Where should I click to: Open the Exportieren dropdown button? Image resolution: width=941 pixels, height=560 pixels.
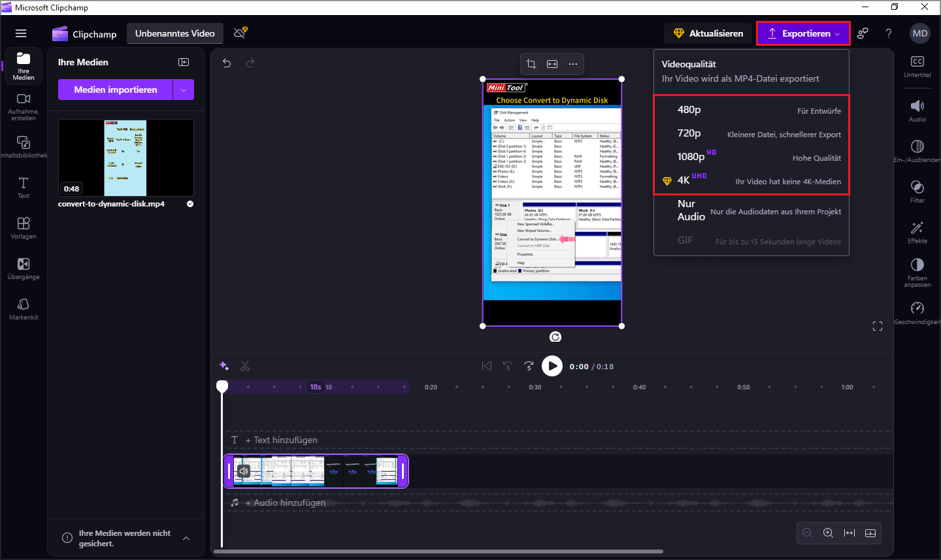803,33
